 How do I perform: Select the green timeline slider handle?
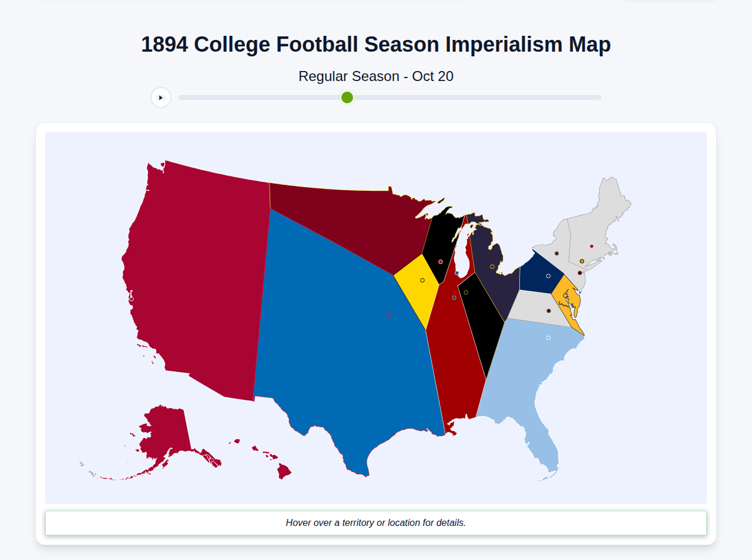[x=347, y=97]
